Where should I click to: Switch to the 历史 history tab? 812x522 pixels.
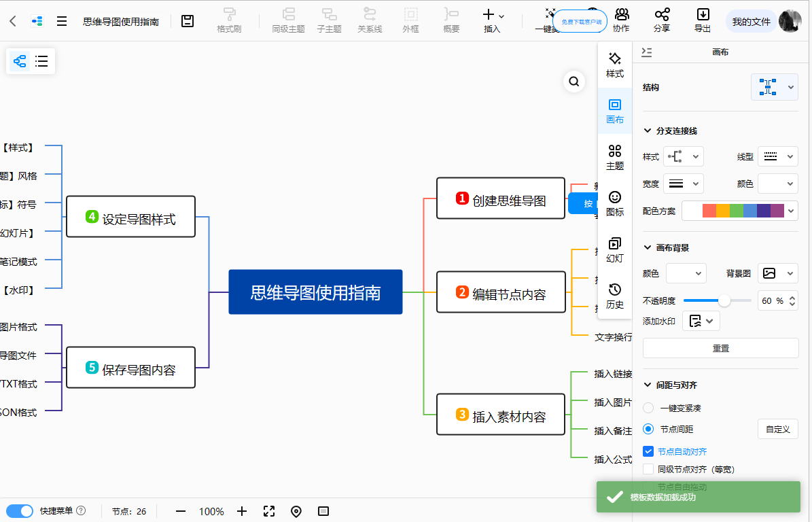tap(615, 296)
